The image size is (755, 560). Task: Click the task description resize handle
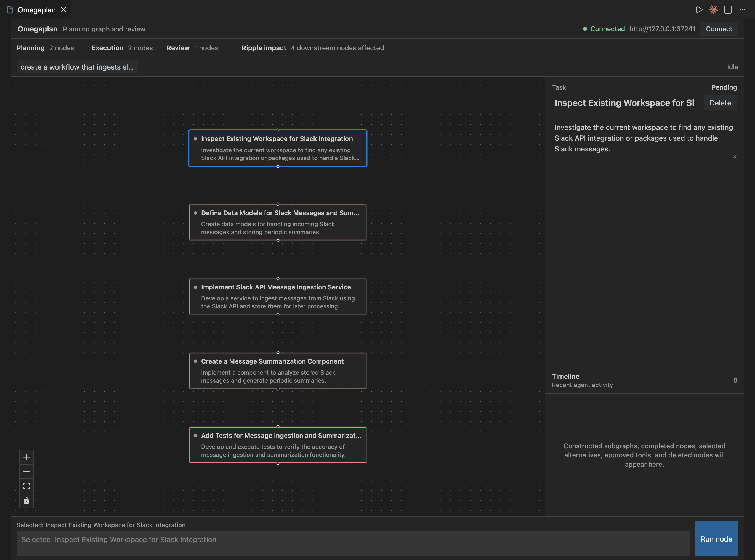tap(734, 156)
